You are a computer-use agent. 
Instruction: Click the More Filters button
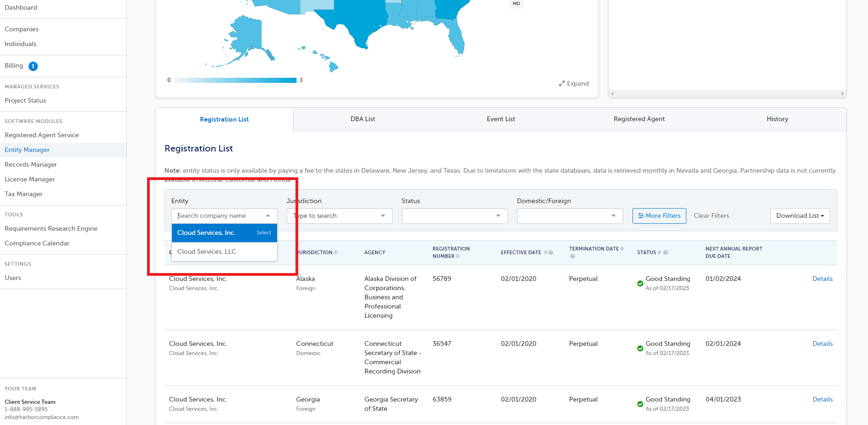[x=659, y=216]
